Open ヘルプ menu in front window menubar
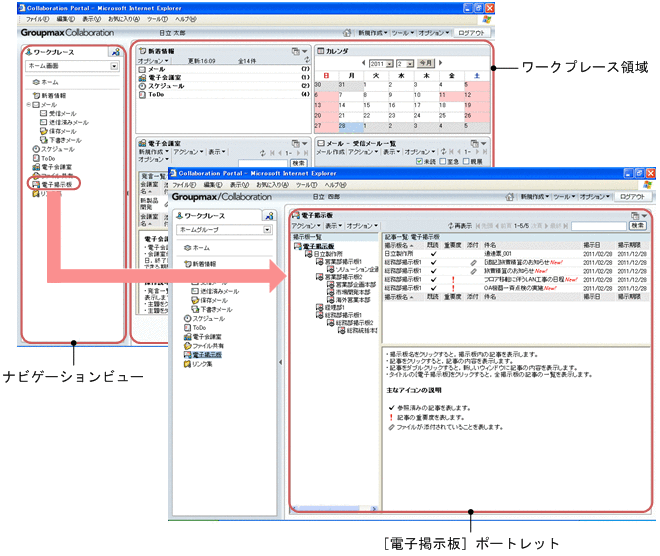Screen dimensions: 660x556 click(335, 185)
